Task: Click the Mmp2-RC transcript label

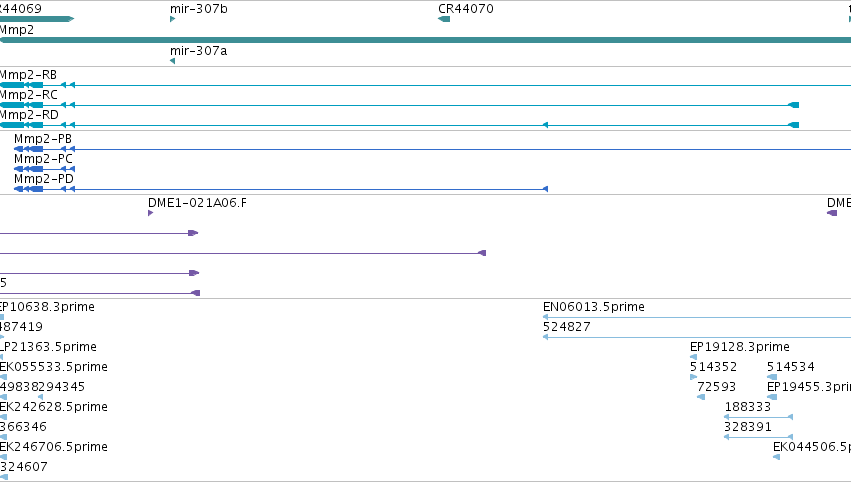Action: point(28,95)
